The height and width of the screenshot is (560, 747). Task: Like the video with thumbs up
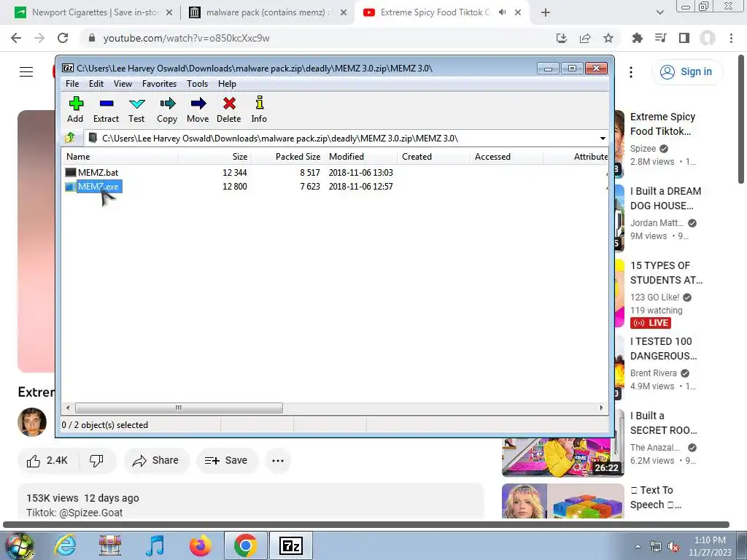point(47,461)
